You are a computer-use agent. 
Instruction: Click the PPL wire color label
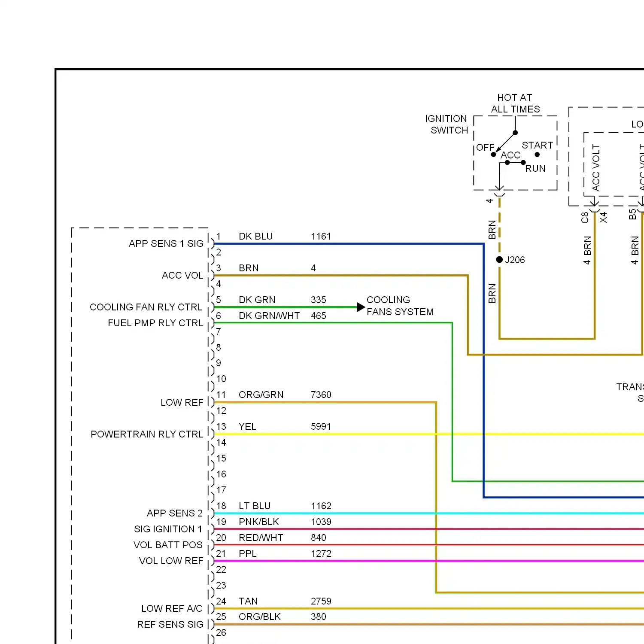coord(247,553)
